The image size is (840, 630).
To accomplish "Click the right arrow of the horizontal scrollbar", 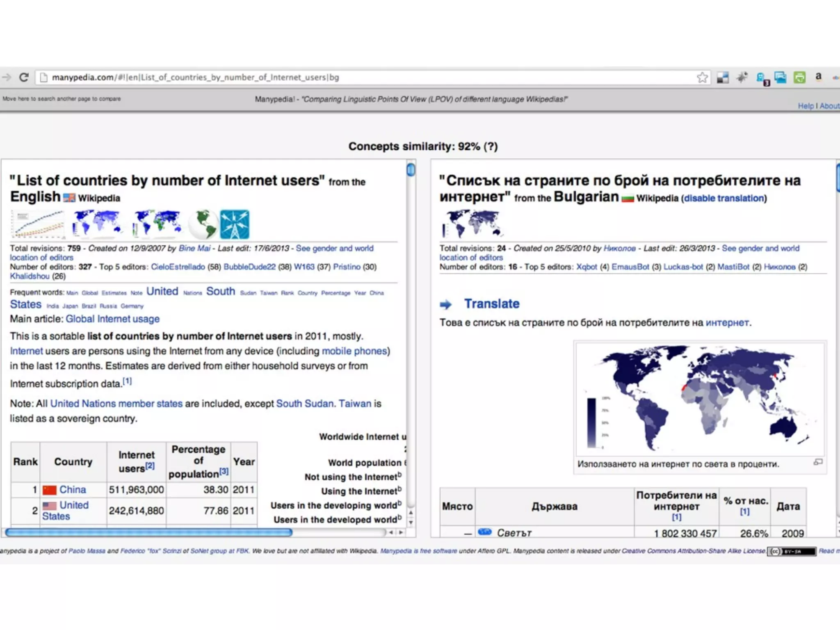I will click(401, 532).
